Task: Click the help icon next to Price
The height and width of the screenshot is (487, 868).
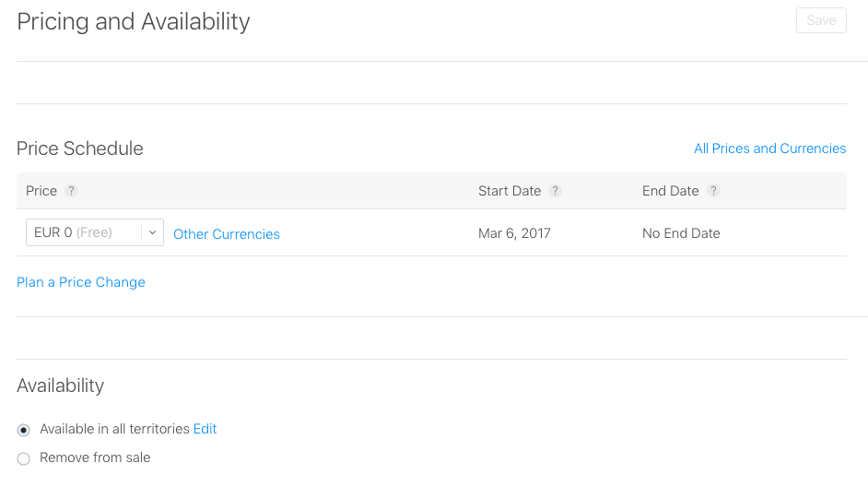Action: [x=71, y=191]
